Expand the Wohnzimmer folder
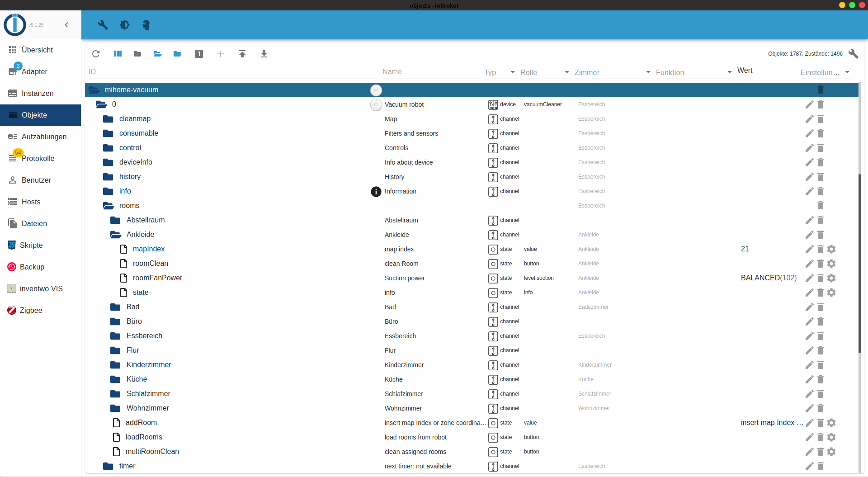Viewport: 868px width, 477px height. pos(115,408)
